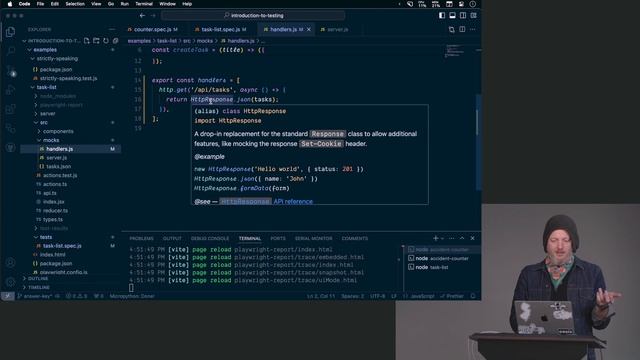
Task: Close the terminal panel
Action: 473,238
